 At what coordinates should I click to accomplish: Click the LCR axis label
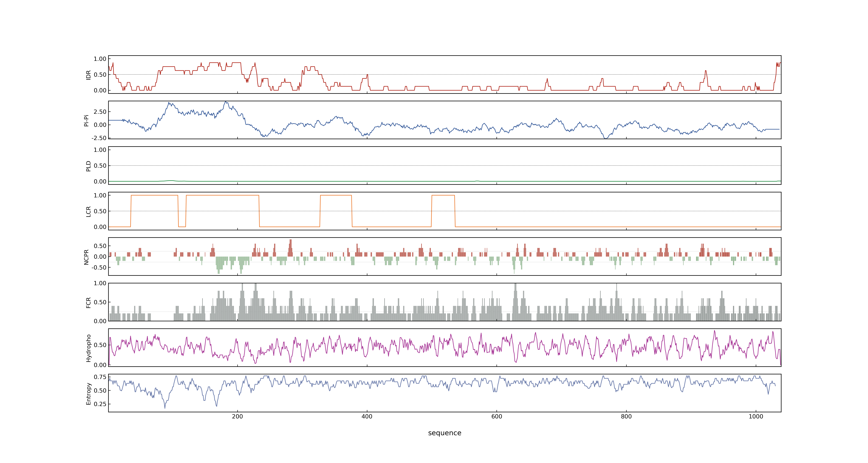(x=88, y=211)
